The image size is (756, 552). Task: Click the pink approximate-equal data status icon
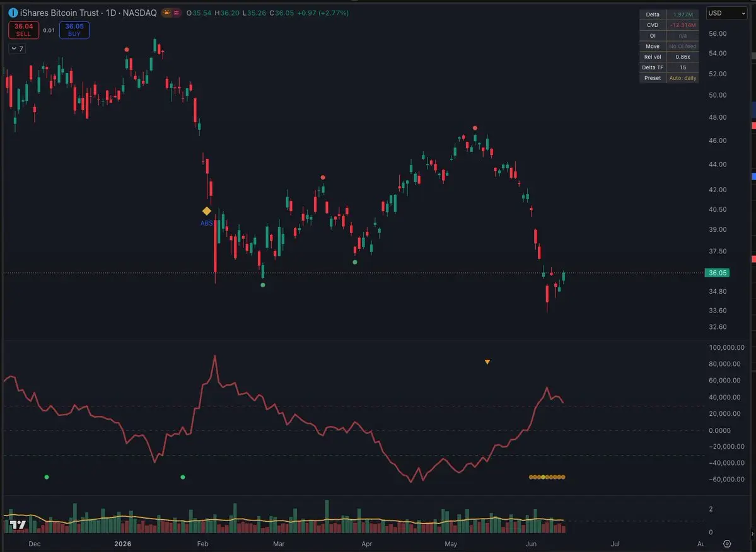click(177, 13)
